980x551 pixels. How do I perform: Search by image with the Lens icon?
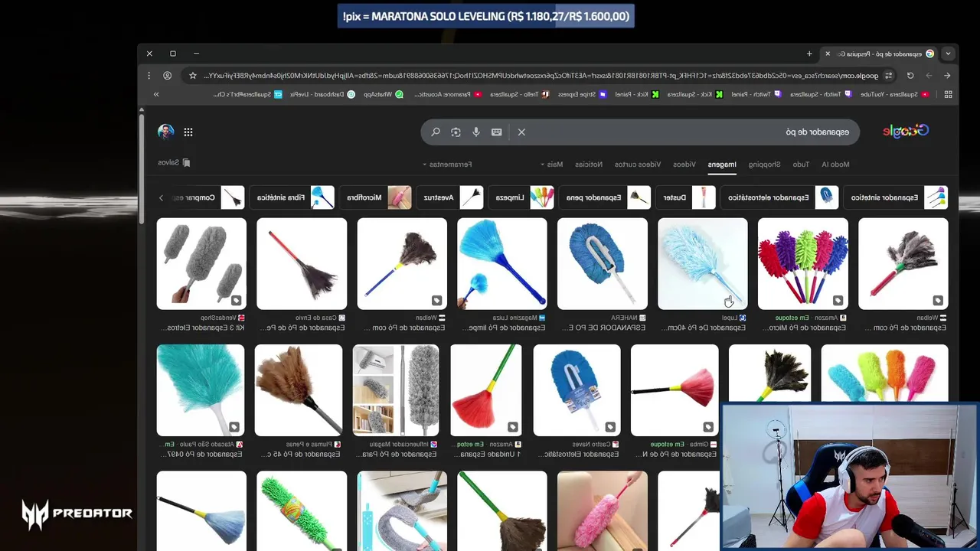click(456, 132)
